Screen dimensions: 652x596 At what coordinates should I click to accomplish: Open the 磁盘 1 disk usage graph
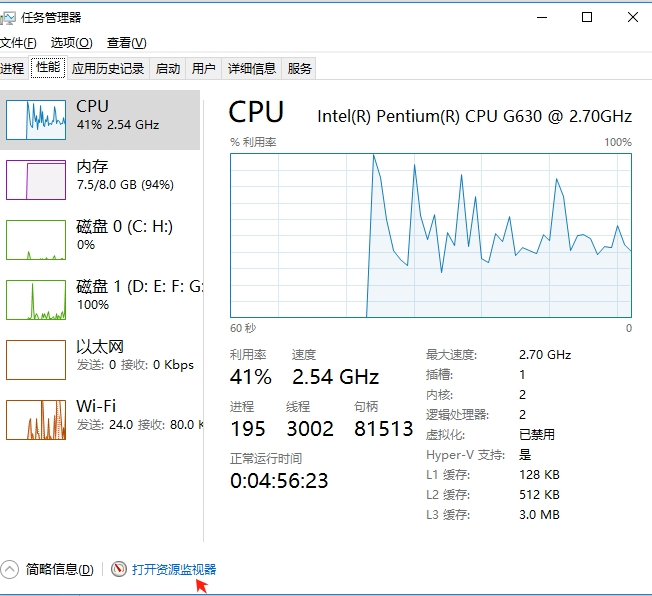[x=36, y=300]
